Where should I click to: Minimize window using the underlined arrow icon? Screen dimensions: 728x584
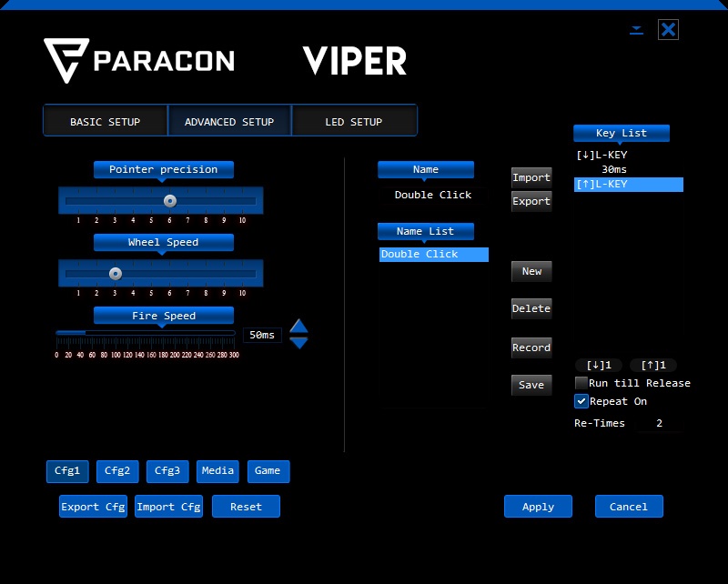[x=636, y=31]
